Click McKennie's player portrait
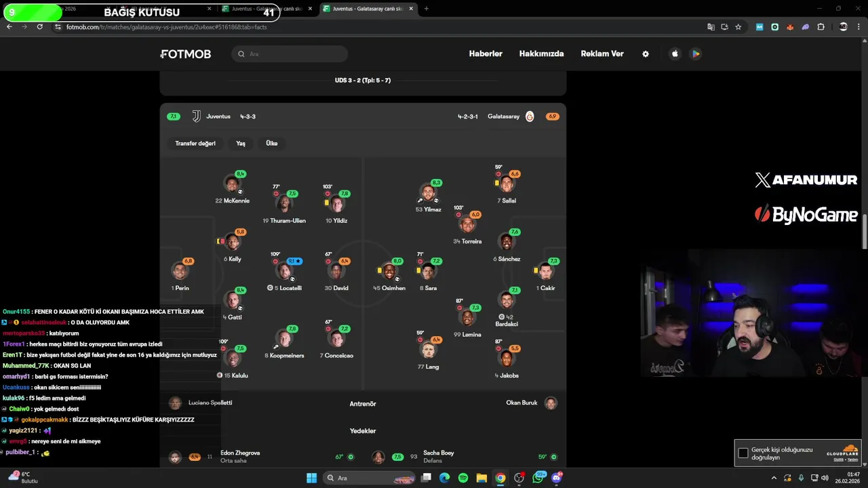 coord(233,184)
